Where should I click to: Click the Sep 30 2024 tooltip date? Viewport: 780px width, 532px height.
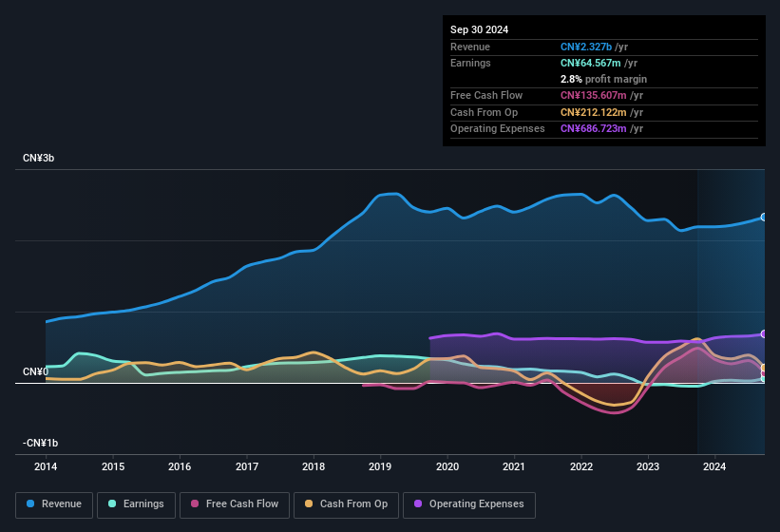[x=479, y=29]
